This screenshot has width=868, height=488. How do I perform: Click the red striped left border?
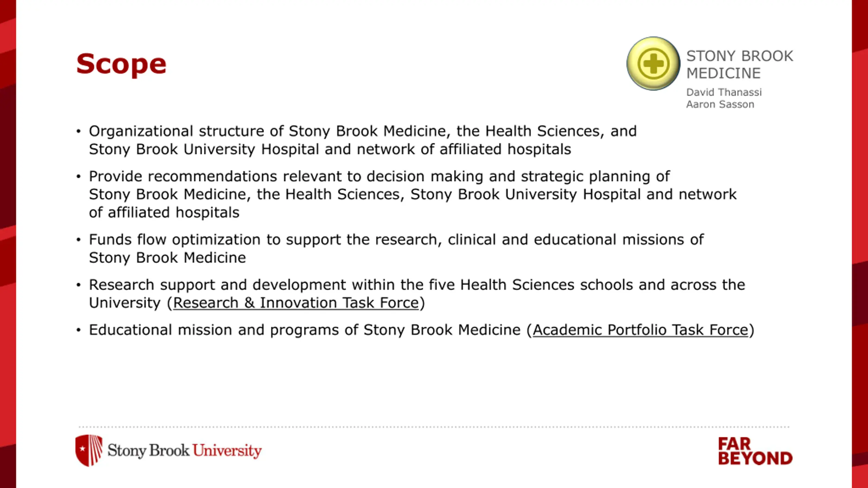coord(8,244)
